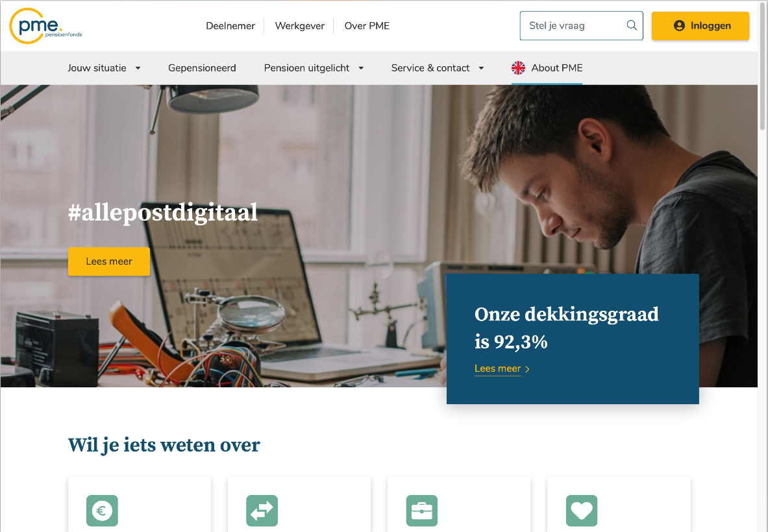Click the PME pensioenfonds logo

45,26
